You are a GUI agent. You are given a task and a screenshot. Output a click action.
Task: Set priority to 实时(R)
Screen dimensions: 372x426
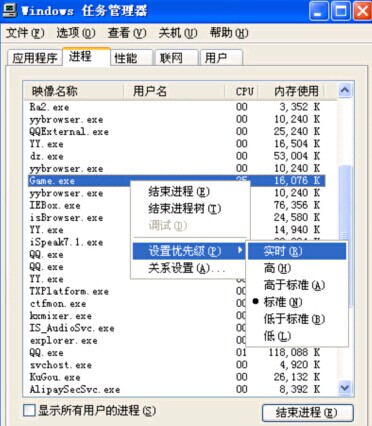click(297, 251)
